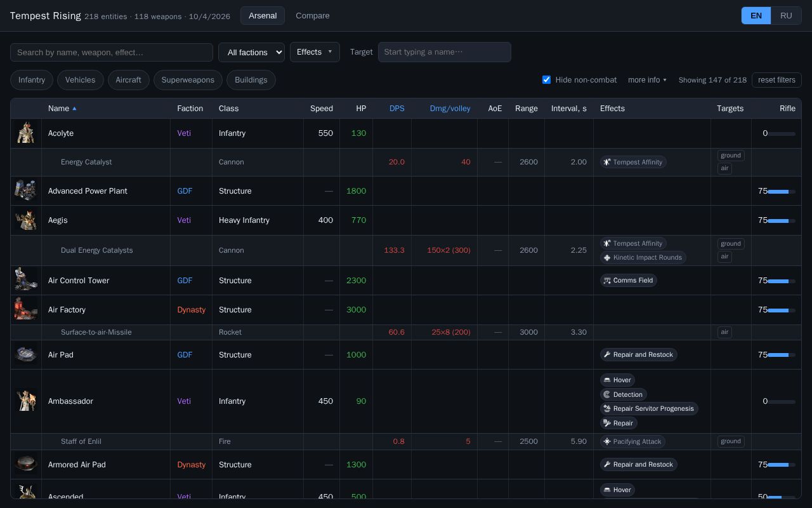Switch to the Arsenal tab

click(263, 15)
